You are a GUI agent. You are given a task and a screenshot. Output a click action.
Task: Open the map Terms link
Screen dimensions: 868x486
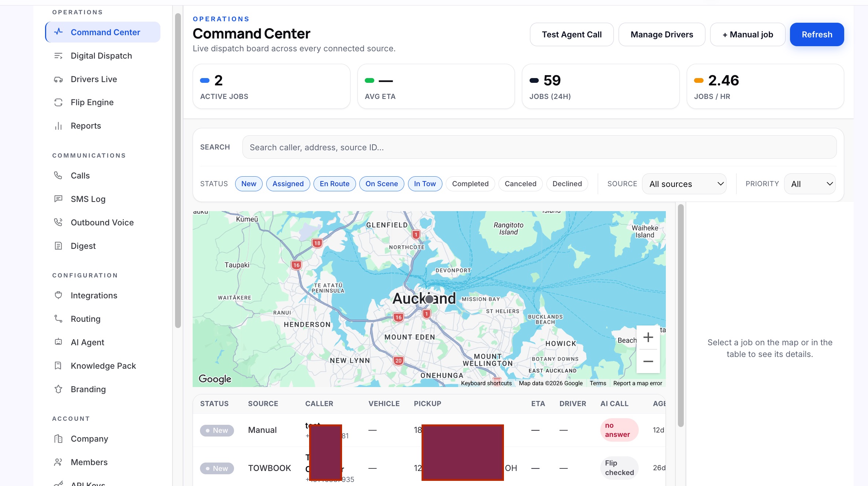tap(598, 383)
